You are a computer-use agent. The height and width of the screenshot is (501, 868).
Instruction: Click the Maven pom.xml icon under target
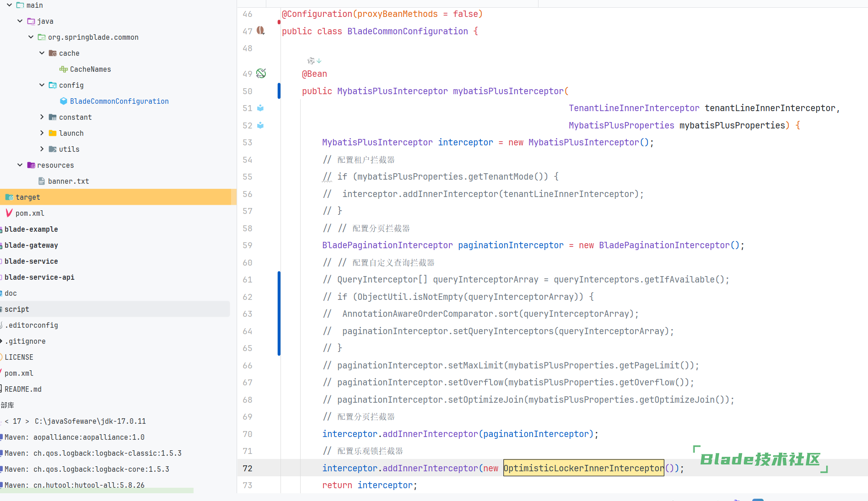[9, 213]
